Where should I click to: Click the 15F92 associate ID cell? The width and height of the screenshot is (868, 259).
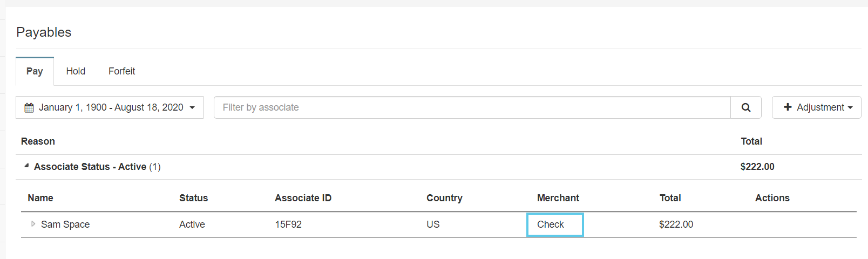point(288,224)
